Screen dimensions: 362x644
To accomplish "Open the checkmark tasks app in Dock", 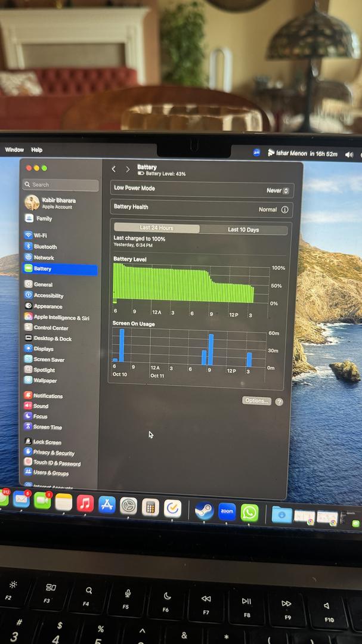I will [172, 509].
